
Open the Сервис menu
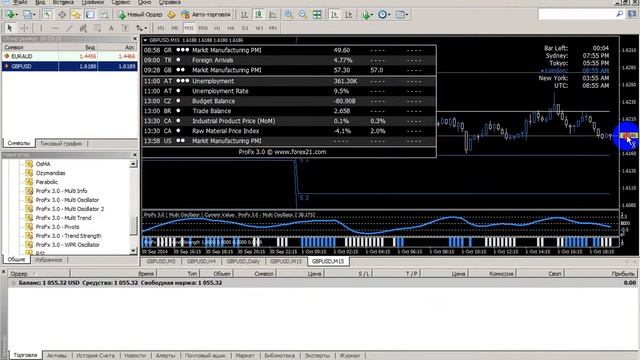point(121,2)
